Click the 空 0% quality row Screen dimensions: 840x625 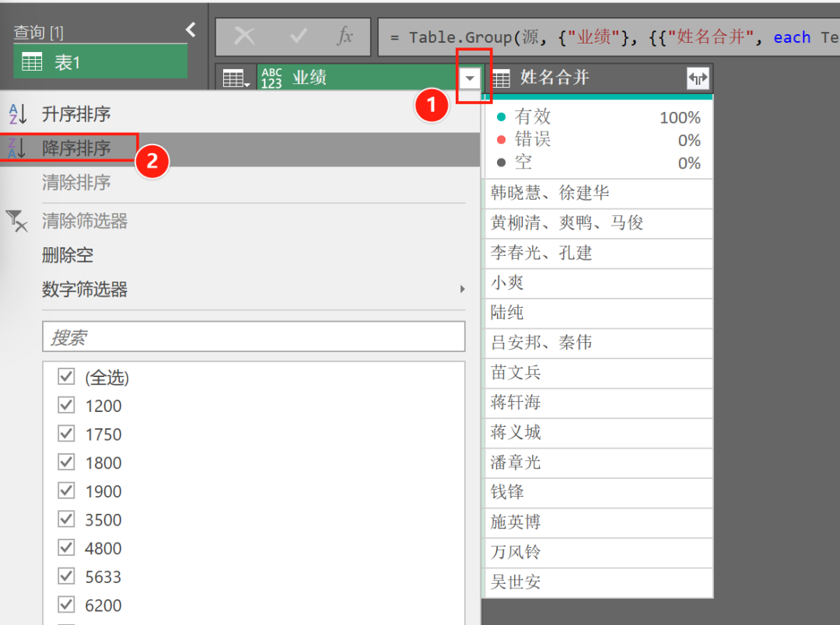(x=599, y=162)
